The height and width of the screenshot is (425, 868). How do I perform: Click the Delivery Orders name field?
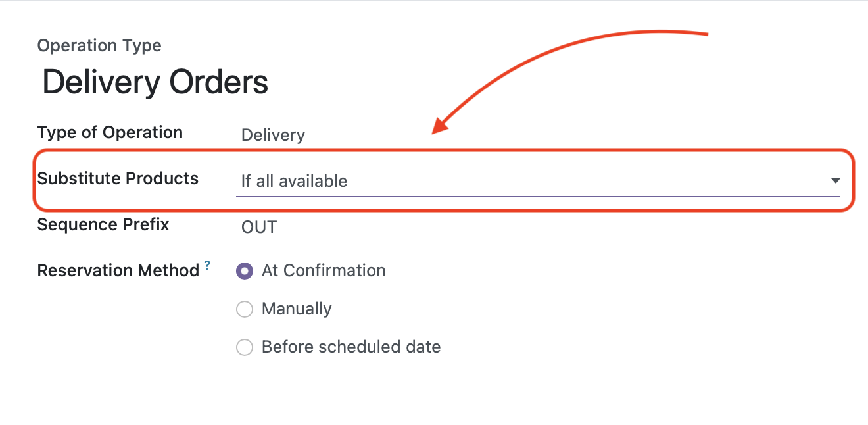pyautogui.click(x=155, y=83)
